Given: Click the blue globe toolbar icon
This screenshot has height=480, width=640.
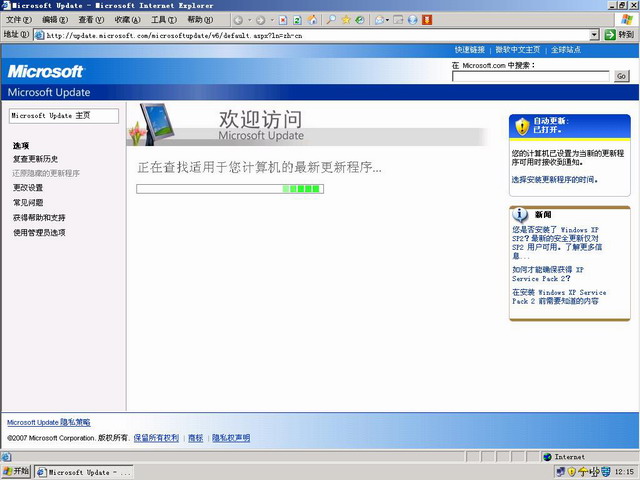Looking at the screenshot, I should point(413,20).
